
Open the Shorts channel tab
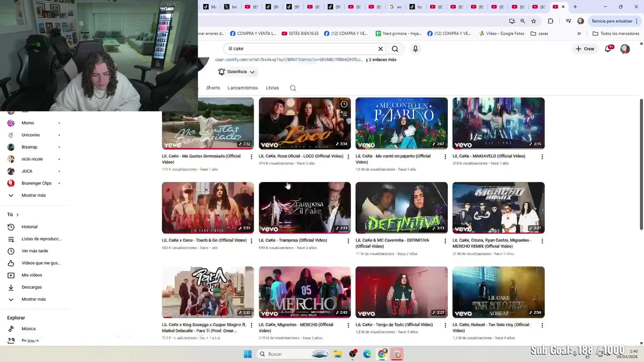pos(213,87)
